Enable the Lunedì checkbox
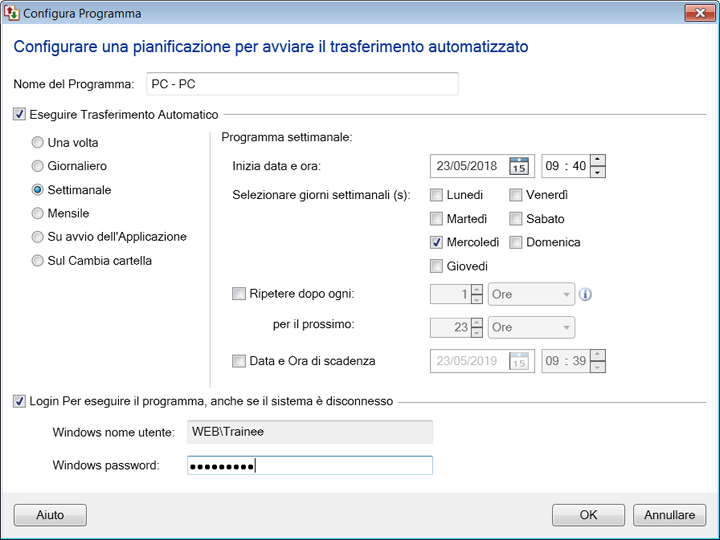 point(437,195)
